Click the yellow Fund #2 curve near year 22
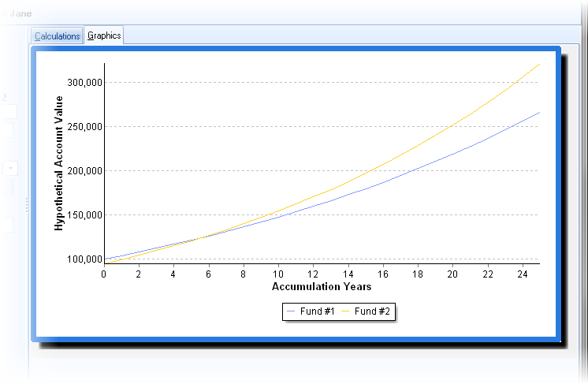This screenshot has width=588, height=384. [x=487, y=102]
